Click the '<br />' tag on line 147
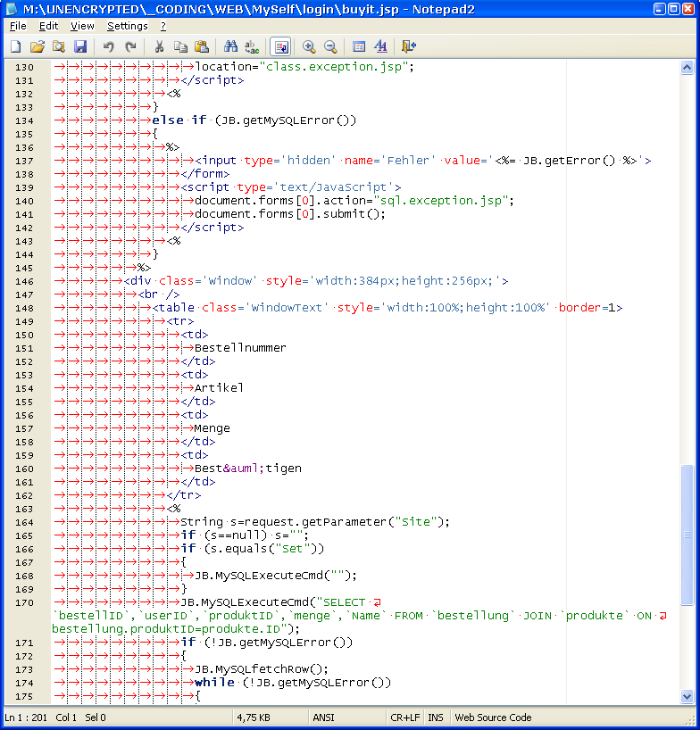Screen dimensions: 700x730 159,294
